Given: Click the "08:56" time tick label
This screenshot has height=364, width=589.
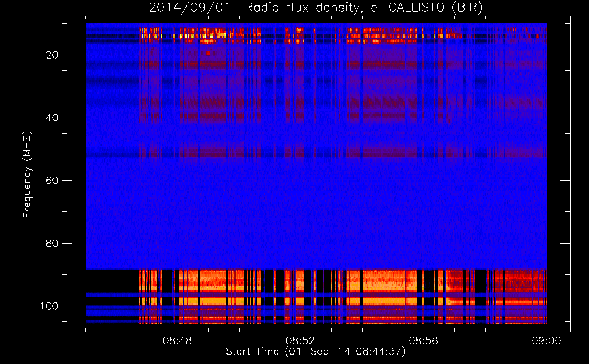Looking at the screenshot, I should [423, 341].
